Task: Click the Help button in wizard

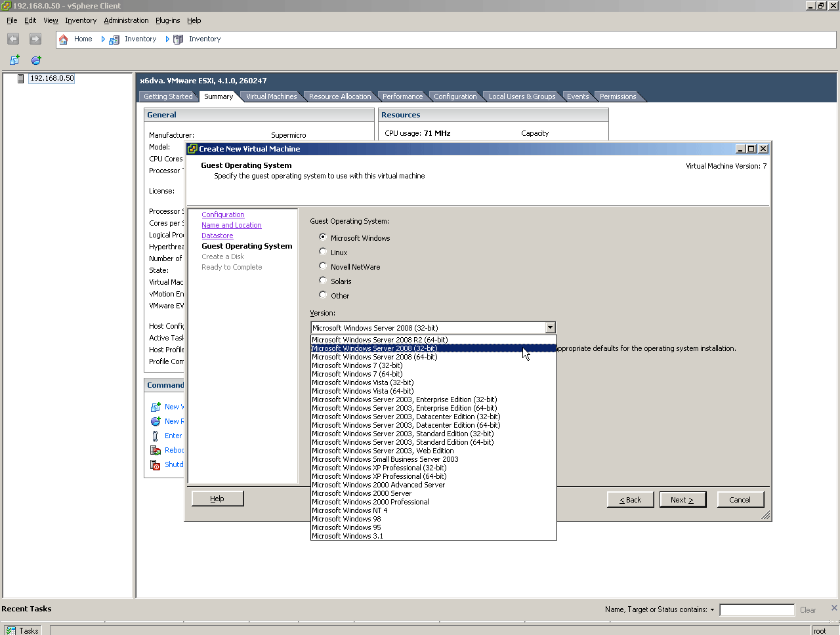Action: point(217,499)
